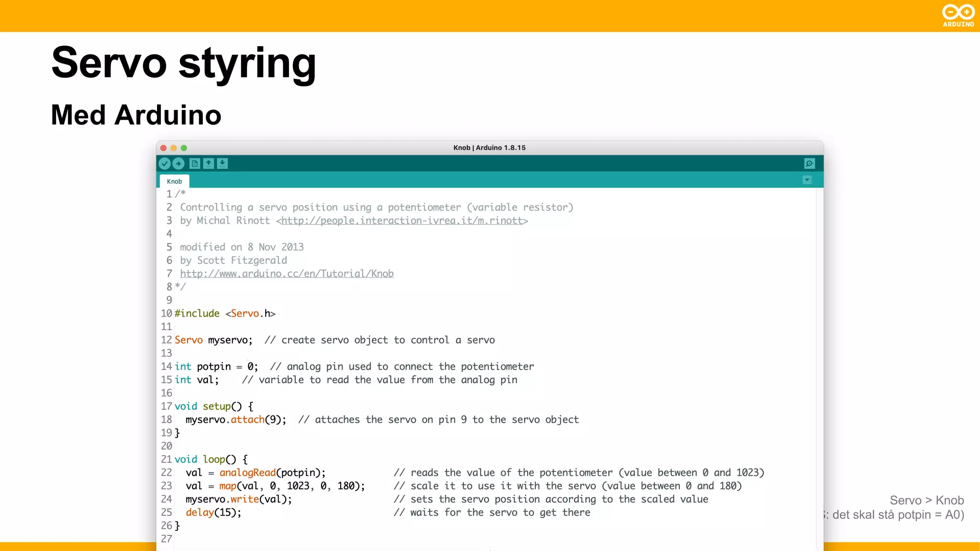Image resolution: width=980 pixels, height=551 pixels.
Task: Click the #include Servo.h line
Action: 225,313
